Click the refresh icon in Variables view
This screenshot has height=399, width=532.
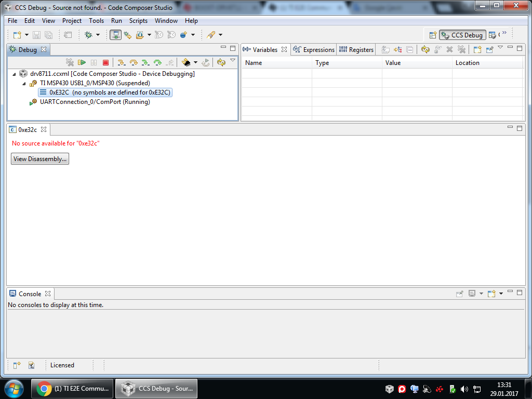(x=425, y=49)
